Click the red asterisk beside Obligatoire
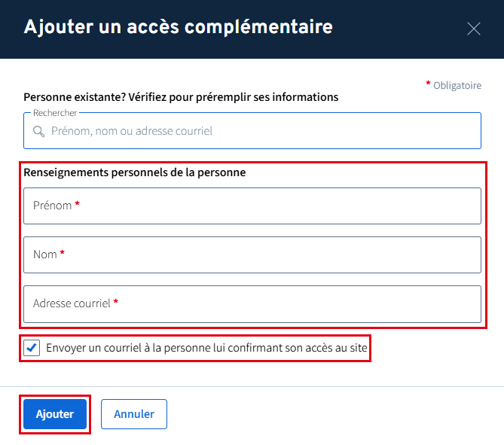Image resolution: width=504 pixels, height=445 pixels. (429, 84)
